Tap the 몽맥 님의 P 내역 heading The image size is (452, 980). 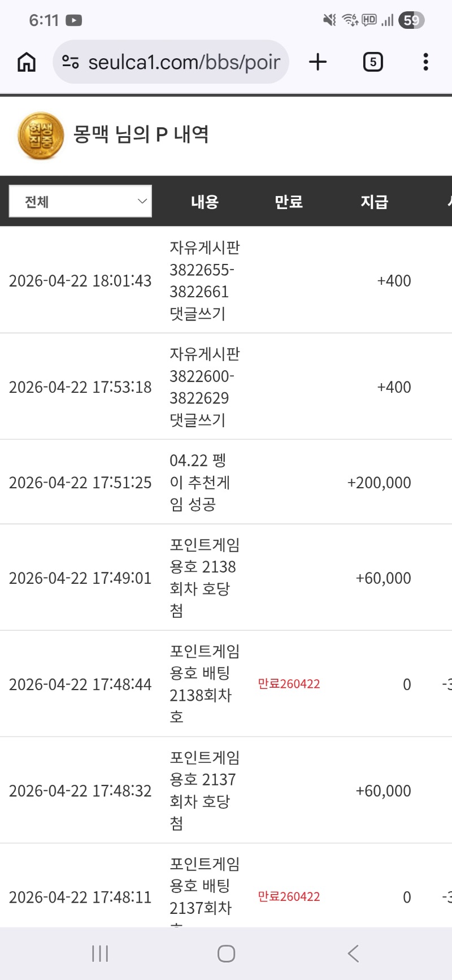pos(141,135)
